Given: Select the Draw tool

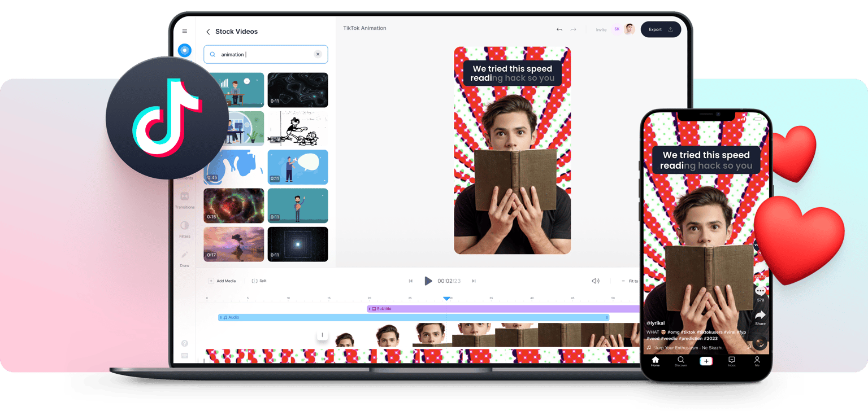Looking at the screenshot, I should [x=185, y=258].
